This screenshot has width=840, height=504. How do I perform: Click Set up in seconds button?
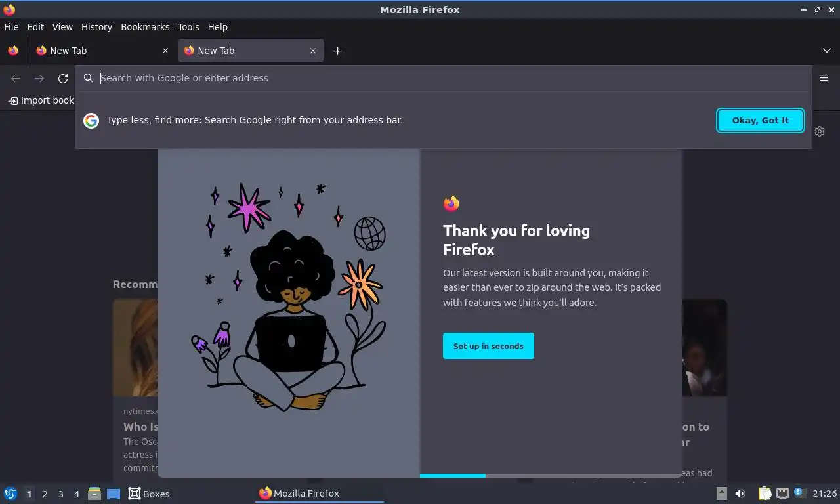pyautogui.click(x=488, y=346)
